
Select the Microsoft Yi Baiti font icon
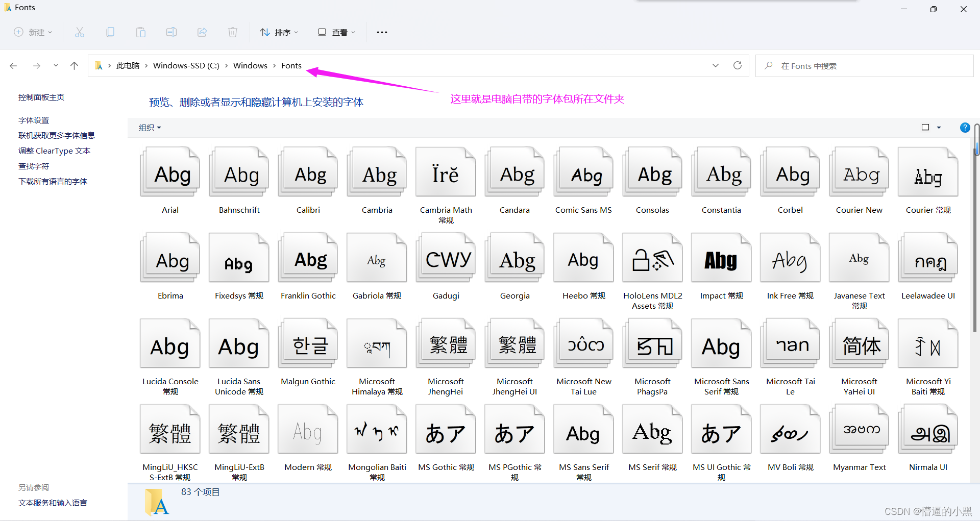pyautogui.click(x=928, y=343)
